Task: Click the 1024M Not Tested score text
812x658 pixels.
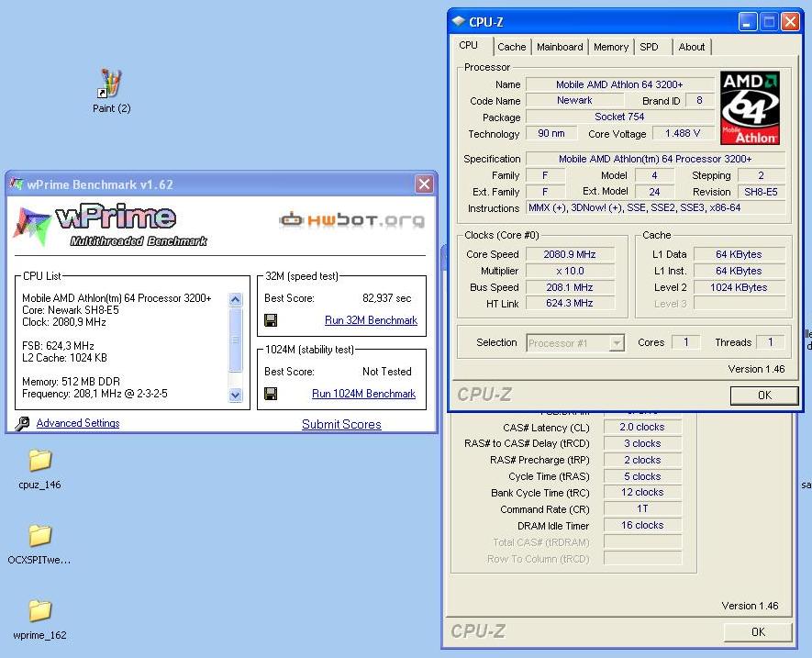Action: coord(387,372)
